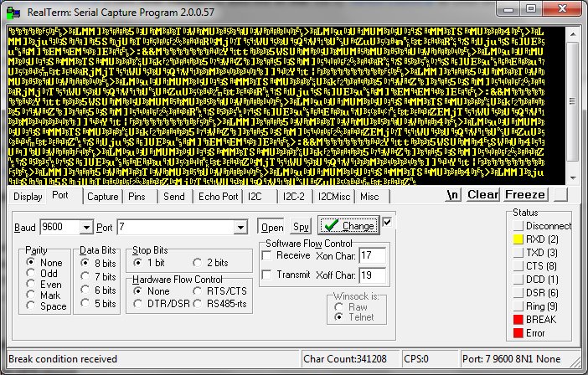Enable Transmit software flow control
The height and width of the screenshot is (375, 588).
[266, 275]
